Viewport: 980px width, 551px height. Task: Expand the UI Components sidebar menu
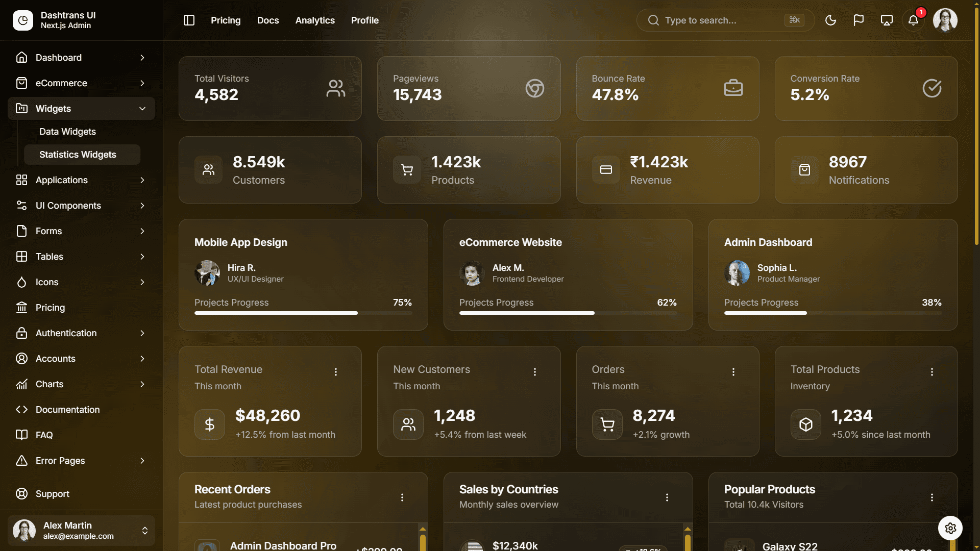(81, 206)
